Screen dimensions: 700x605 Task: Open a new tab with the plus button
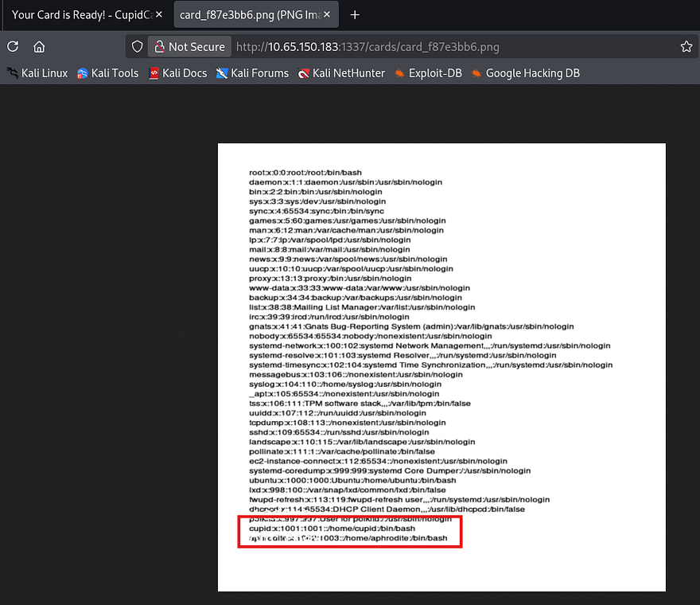coord(355,15)
